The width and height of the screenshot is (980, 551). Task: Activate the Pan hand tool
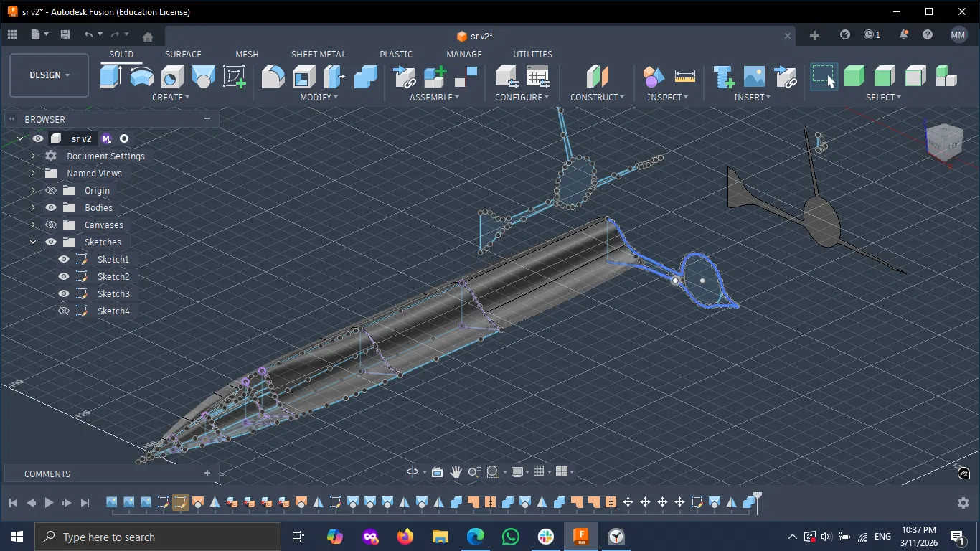456,471
